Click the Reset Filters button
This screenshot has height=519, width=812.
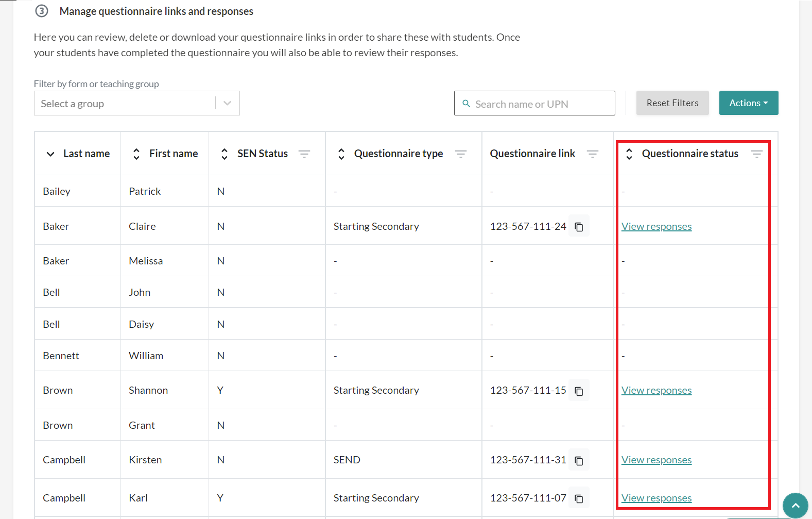click(672, 103)
